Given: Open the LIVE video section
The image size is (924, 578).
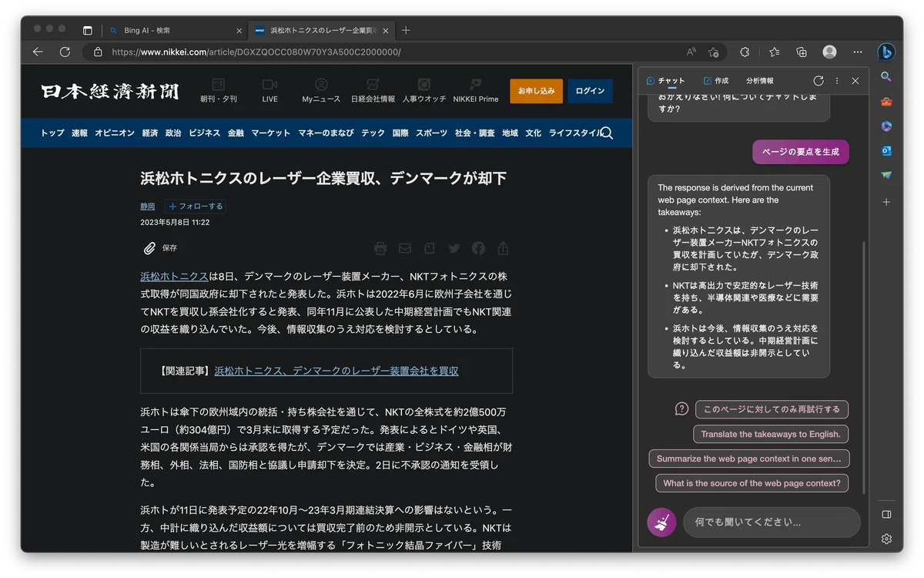Looking at the screenshot, I should pyautogui.click(x=269, y=90).
